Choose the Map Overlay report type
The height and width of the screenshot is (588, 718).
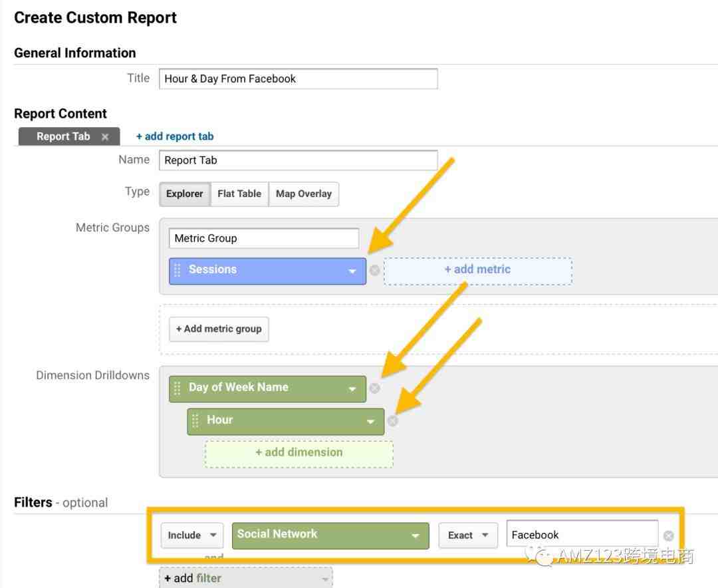304,194
